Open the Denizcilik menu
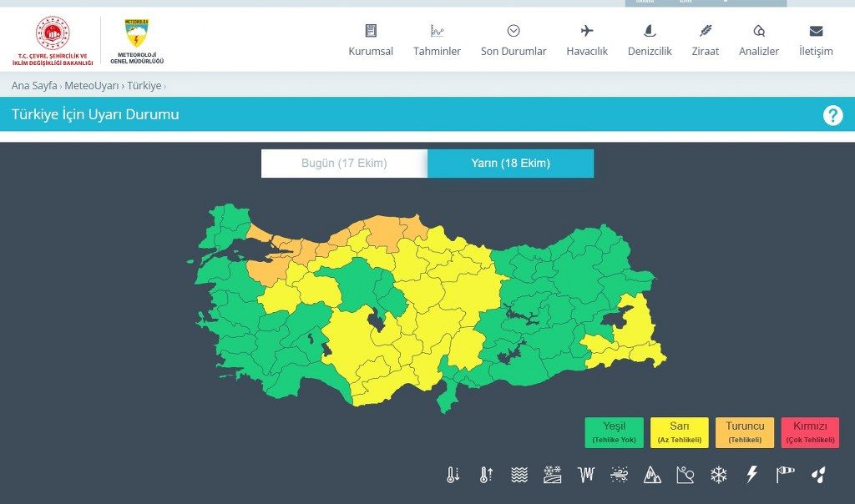The width and height of the screenshot is (855, 504). tap(650, 40)
